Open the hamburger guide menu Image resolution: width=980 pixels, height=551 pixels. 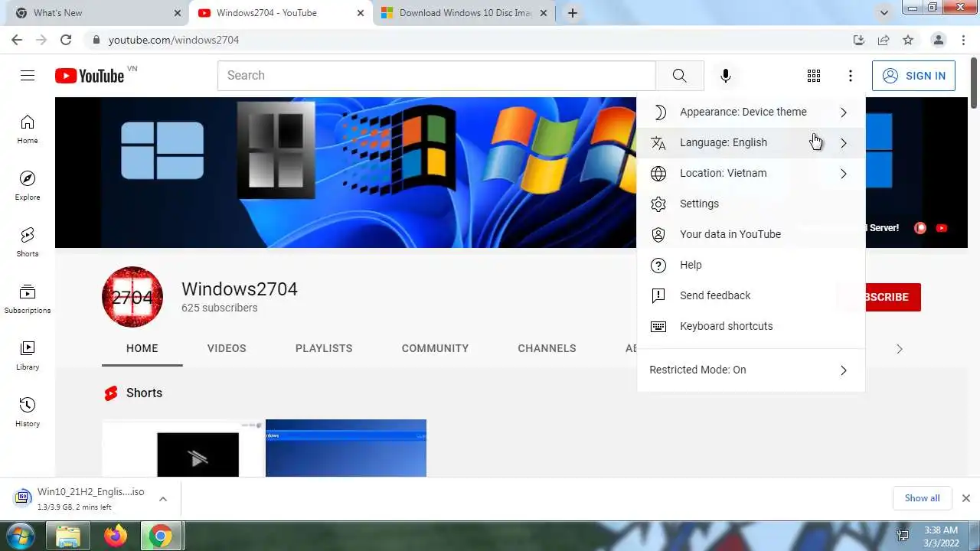tap(28, 75)
